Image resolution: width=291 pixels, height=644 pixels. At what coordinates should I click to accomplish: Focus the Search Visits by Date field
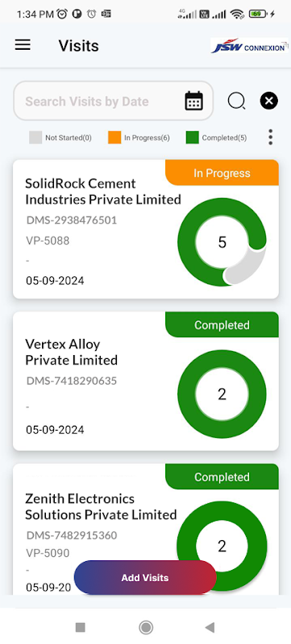[114, 101]
